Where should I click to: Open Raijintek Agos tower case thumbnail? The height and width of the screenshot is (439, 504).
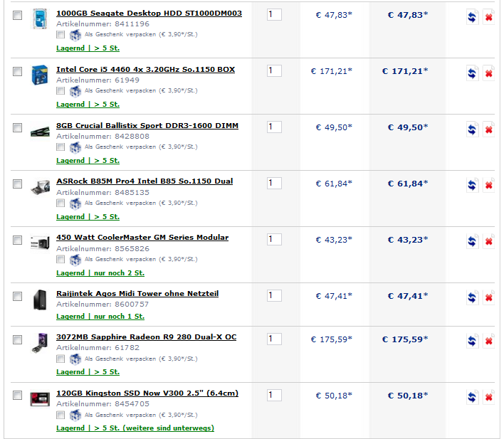[40, 300]
